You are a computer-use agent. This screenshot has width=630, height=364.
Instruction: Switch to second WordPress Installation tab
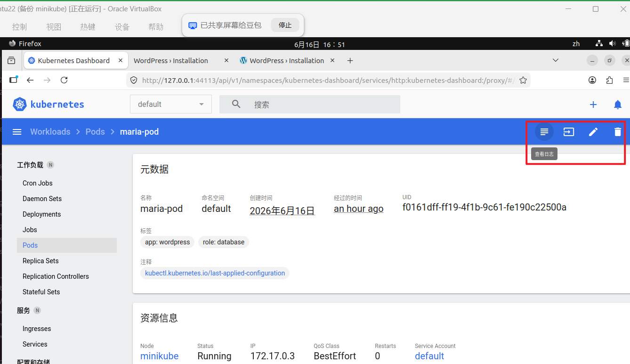pyautogui.click(x=286, y=61)
